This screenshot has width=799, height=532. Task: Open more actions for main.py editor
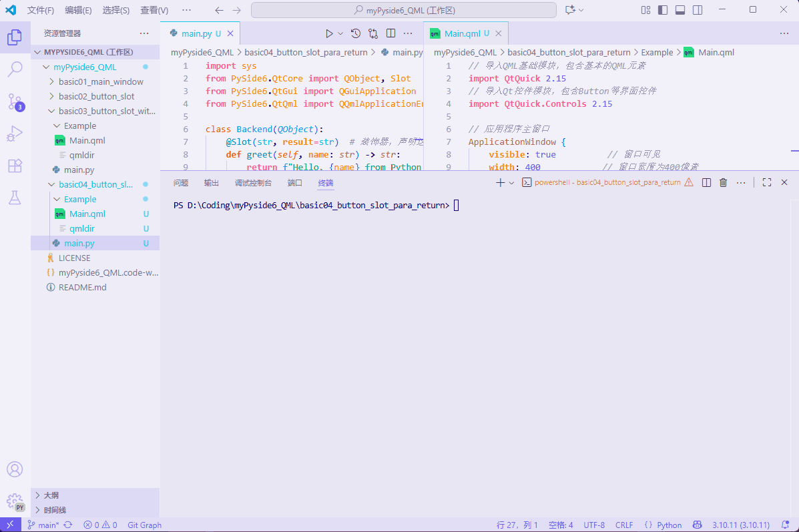(408, 33)
